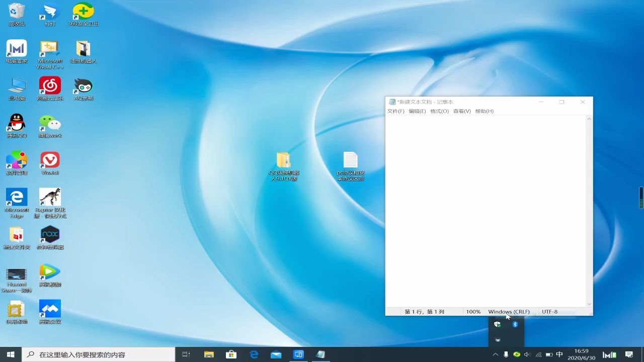Select the Microsoft Visual C++ desktop shortcut
The width and height of the screenshot is (644, 362).
[50, 55]
